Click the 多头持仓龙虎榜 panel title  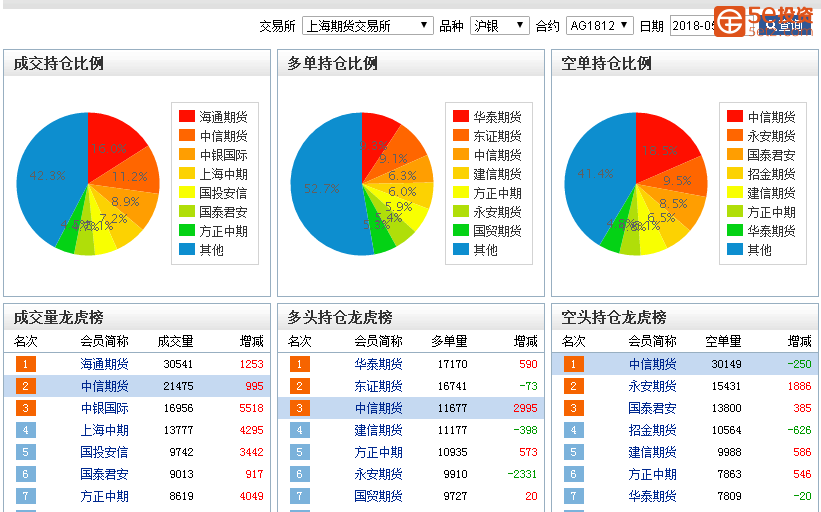point(339,317)
